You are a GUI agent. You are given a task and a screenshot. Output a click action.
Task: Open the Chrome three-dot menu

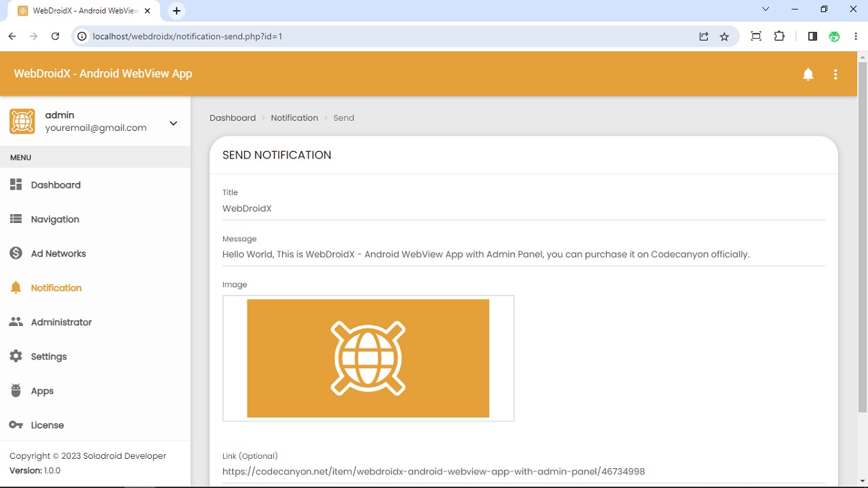tap(856, 37)
